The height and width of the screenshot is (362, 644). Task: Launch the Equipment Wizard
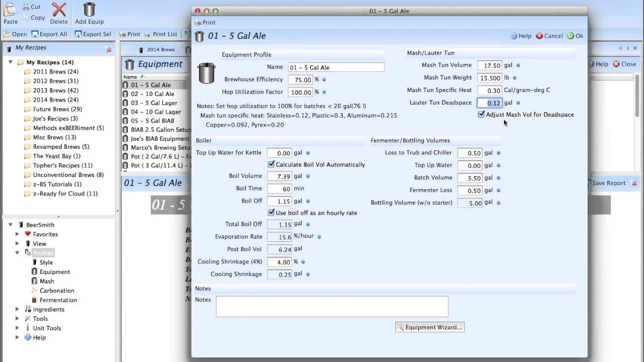coord(430,327)
